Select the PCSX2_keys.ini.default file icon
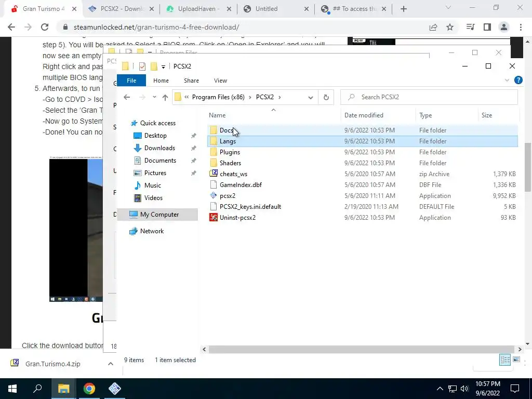The width and height of the screenshot is (532, 399). [214, 207]
